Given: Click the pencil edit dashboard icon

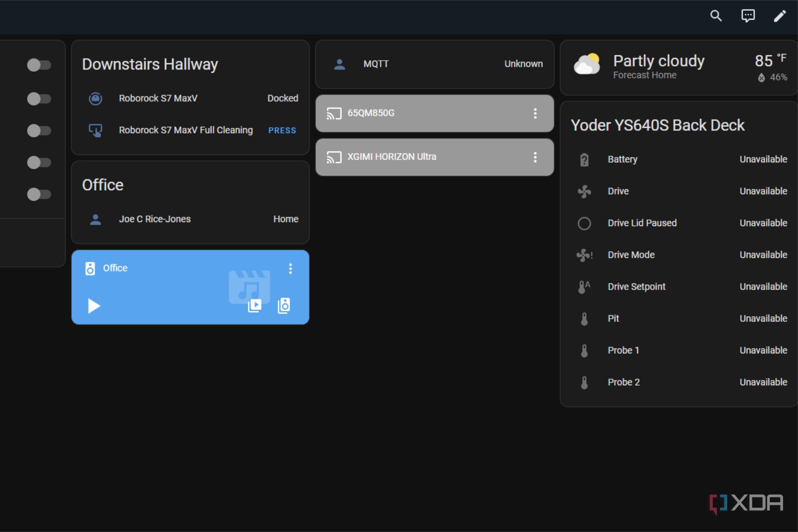Looking at the screenshot, I should (780, 16).
